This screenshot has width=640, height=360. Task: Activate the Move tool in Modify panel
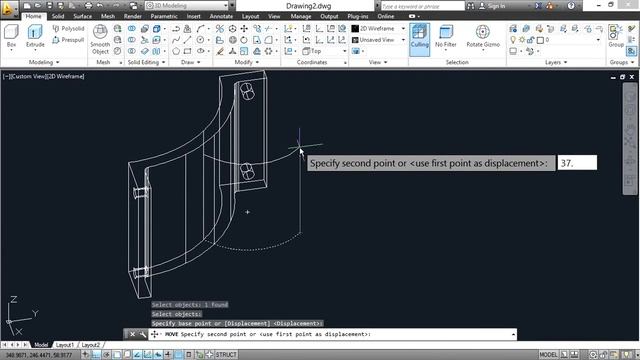tap(244, 29)
